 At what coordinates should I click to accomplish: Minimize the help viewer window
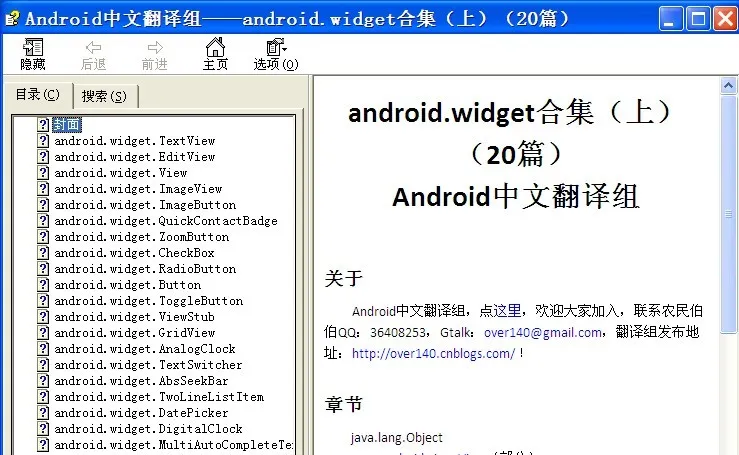point(670,19)
